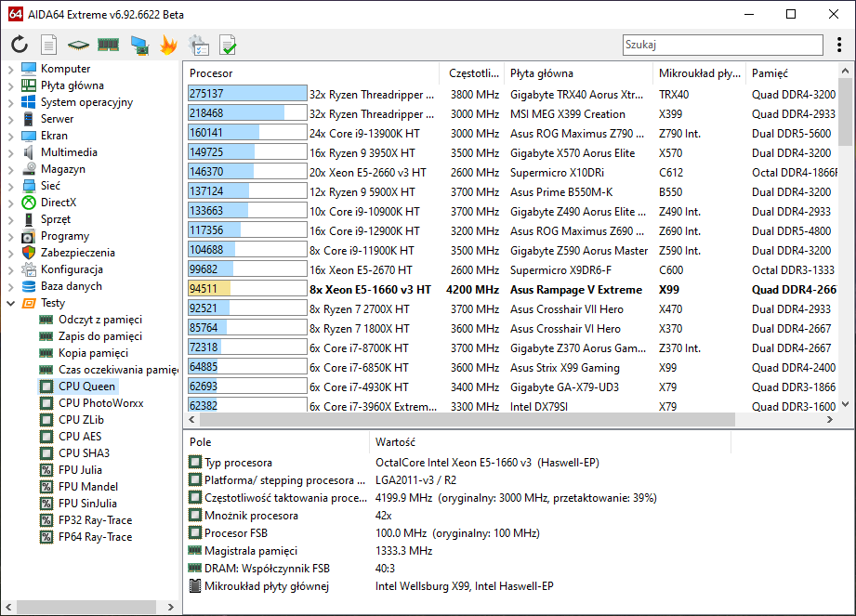Select the 275137 score bar row
This screenshot has height=616, width=856.
(x=247, y=94)
